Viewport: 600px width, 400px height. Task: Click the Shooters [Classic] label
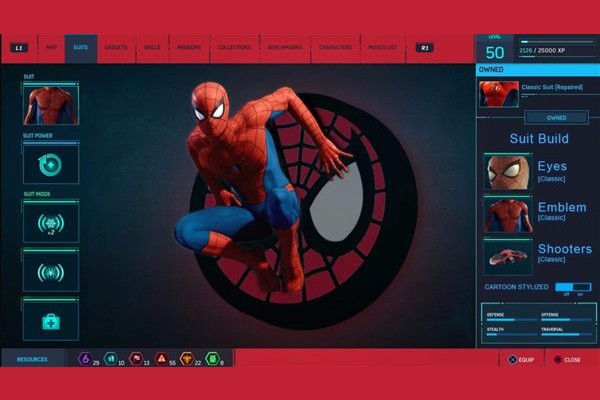(x=565, y=253)
